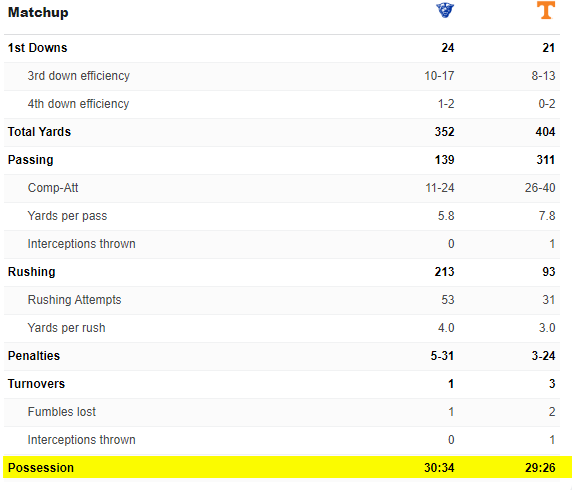Click the 30:34 possession time value
The image size is (572, 490).
pyautogui.click(x=439, y=468)
